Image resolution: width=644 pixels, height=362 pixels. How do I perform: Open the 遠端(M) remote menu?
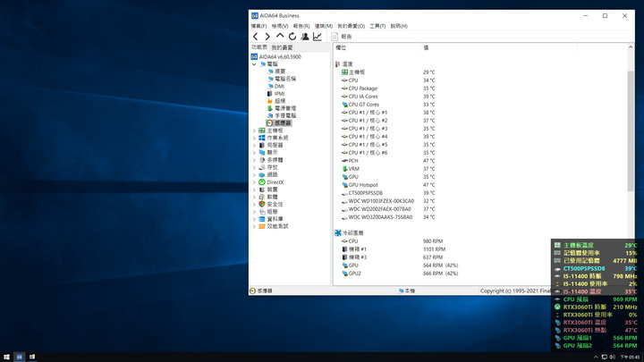point(324,26)
